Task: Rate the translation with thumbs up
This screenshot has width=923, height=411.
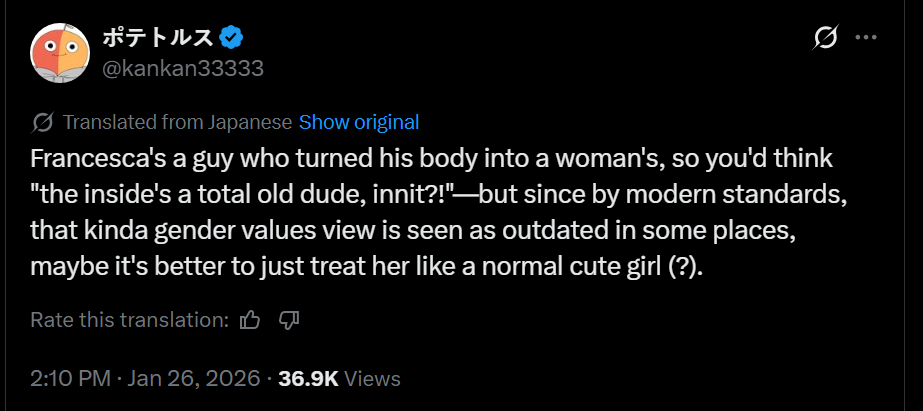Action: (x=250, y=320)
